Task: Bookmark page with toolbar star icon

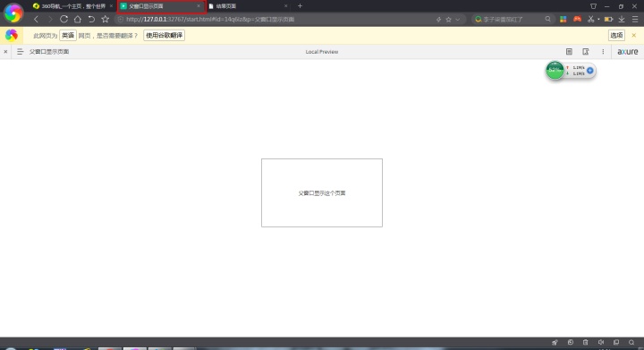Action: (x=106, y=19)
